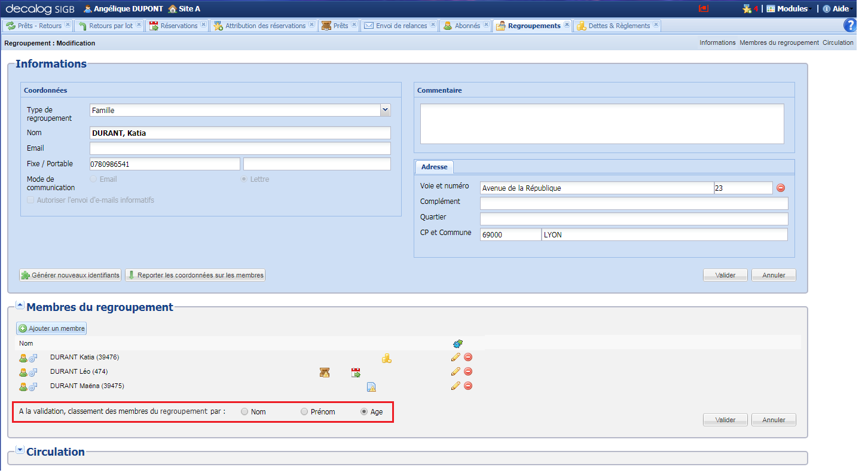Click the Ajouter un membre button
Image resolution: width=868 pixels, height=476 pixels.
tap(52, 328)
